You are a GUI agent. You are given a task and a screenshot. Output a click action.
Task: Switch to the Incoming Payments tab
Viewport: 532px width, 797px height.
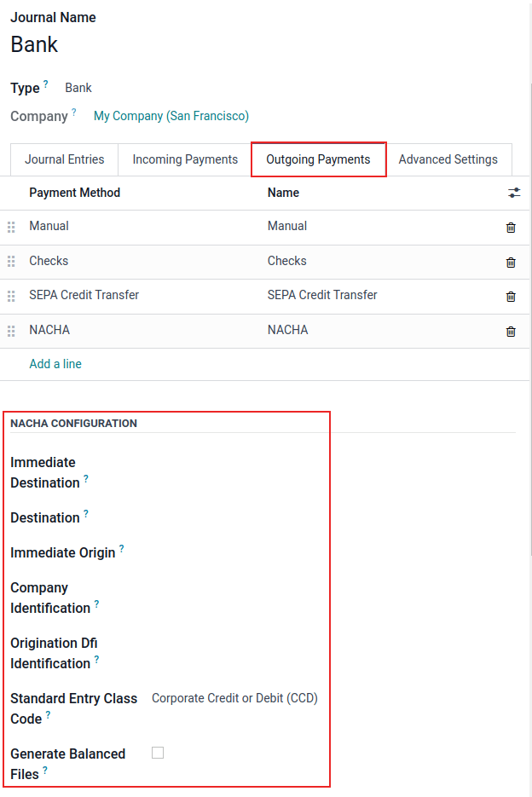184,159
